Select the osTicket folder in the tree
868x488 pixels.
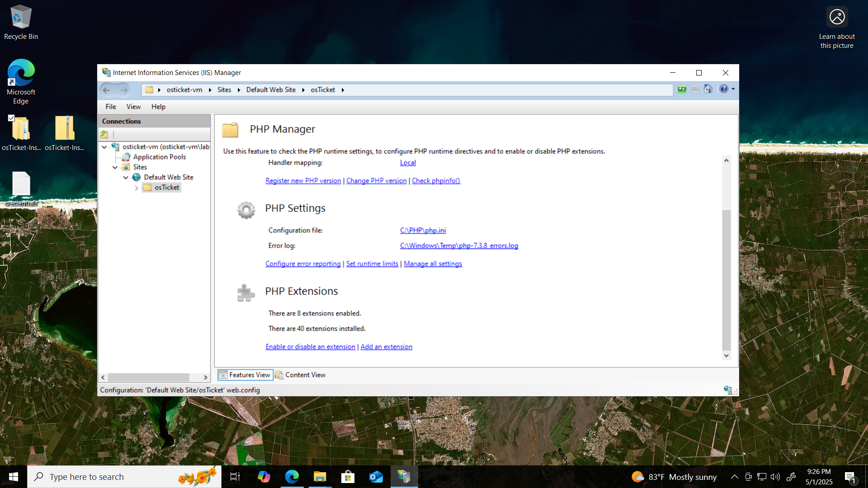tap(166, 188)
